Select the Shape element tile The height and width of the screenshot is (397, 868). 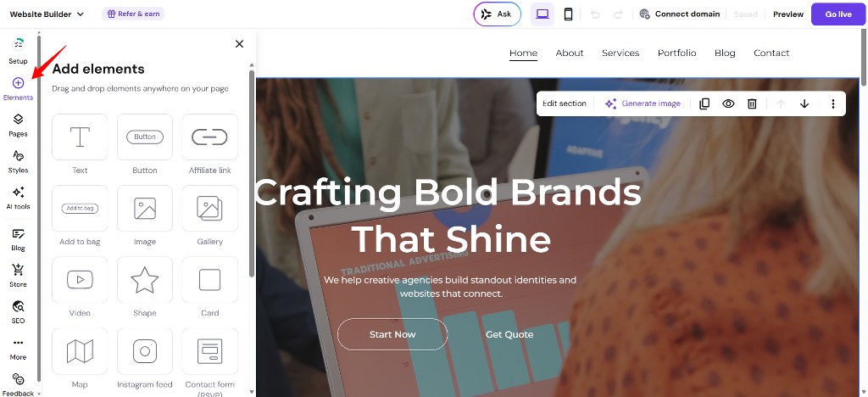[x=145, y=280]
